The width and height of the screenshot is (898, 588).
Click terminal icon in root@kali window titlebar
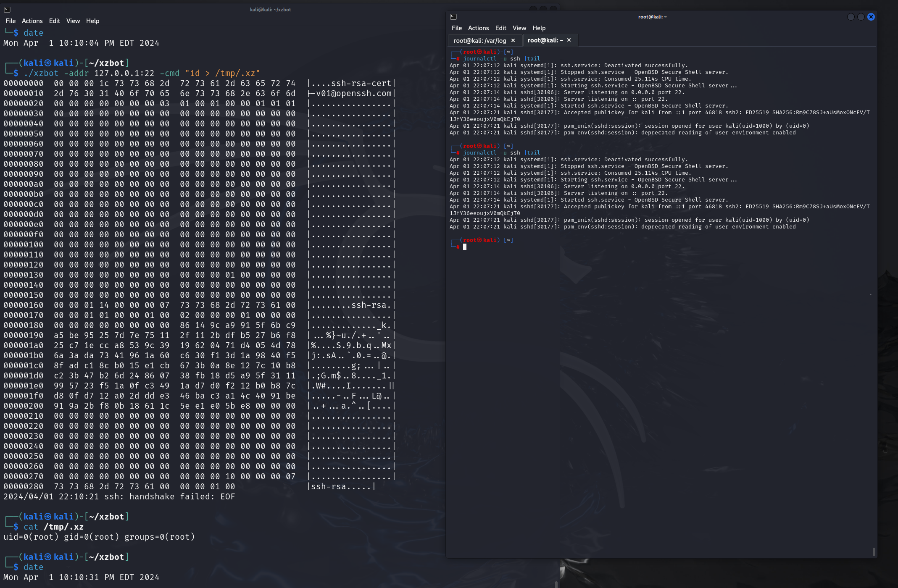coord(453,17)
